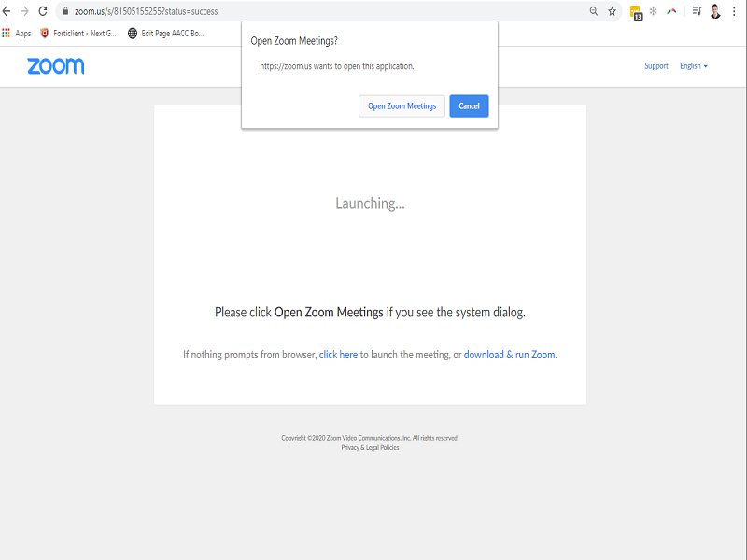
Task: Click the 'Open Zoom Meetings?' dialog title
Action: point(294,41)
